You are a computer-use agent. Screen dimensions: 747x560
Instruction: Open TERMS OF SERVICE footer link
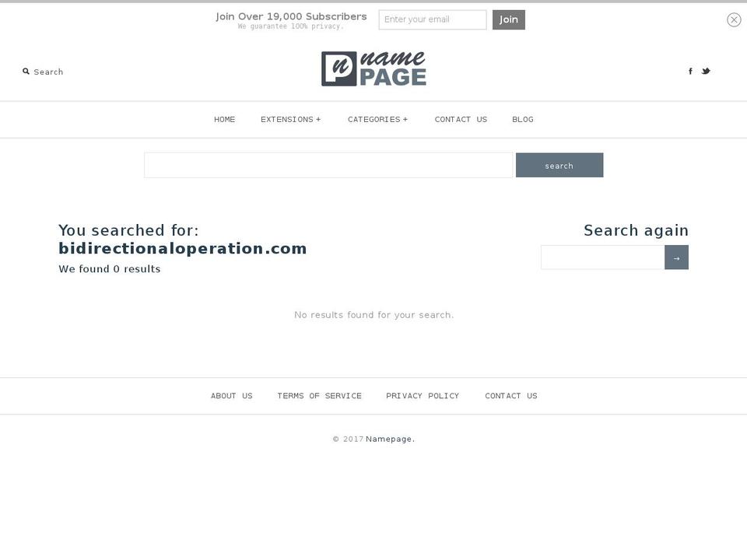[319, 396]
